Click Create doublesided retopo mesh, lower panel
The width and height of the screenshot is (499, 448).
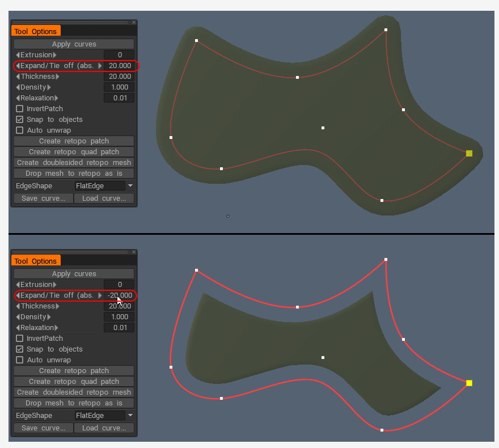tap(74, 392)
